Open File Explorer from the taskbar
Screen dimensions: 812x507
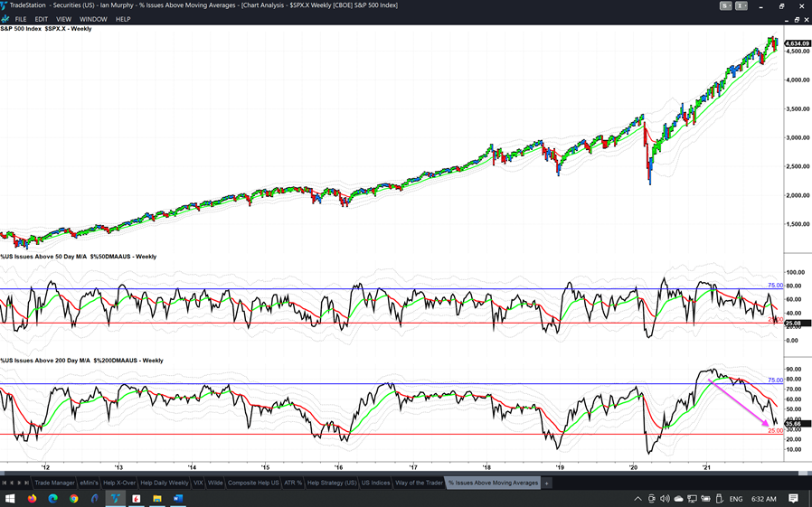point(157,498)
